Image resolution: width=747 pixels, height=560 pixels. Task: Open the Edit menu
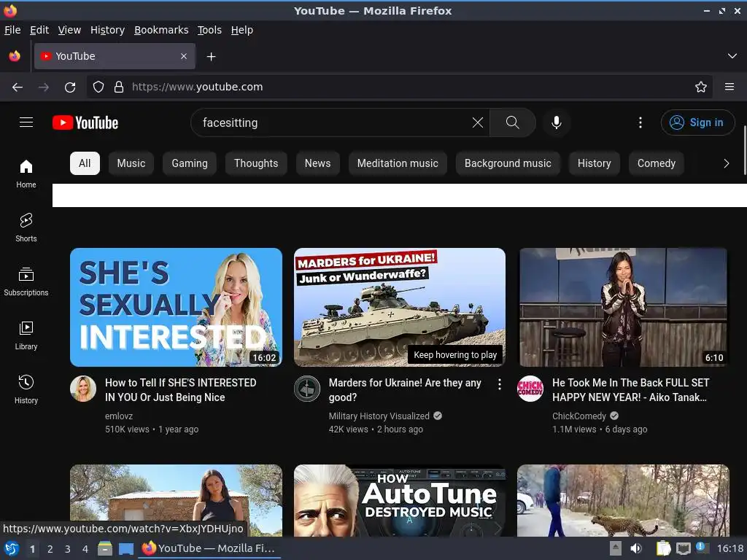(39, 30)
